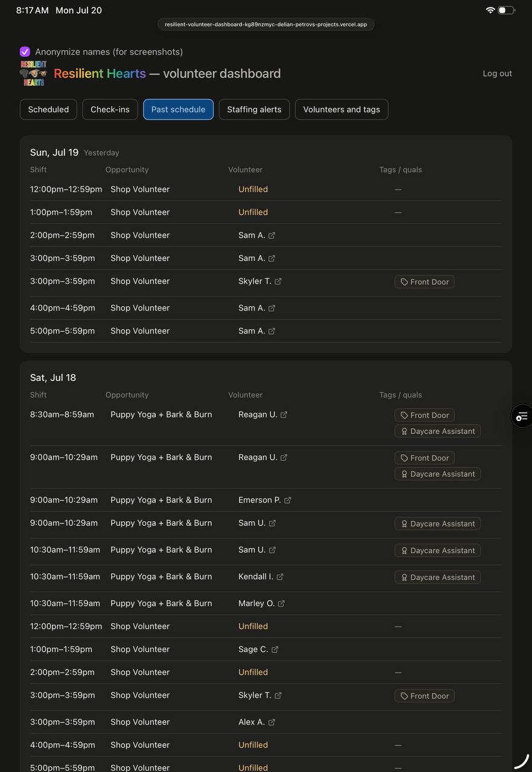
Task: Click Daycare Assistant tag on Reagan U. 8:30am row
Action: tap(437, 431)
